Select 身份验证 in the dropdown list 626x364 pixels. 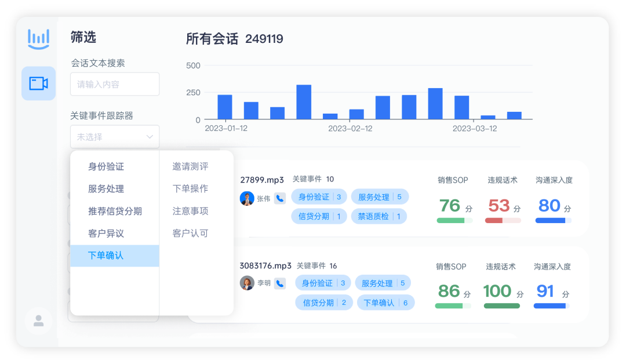click(x=106, y=166)
